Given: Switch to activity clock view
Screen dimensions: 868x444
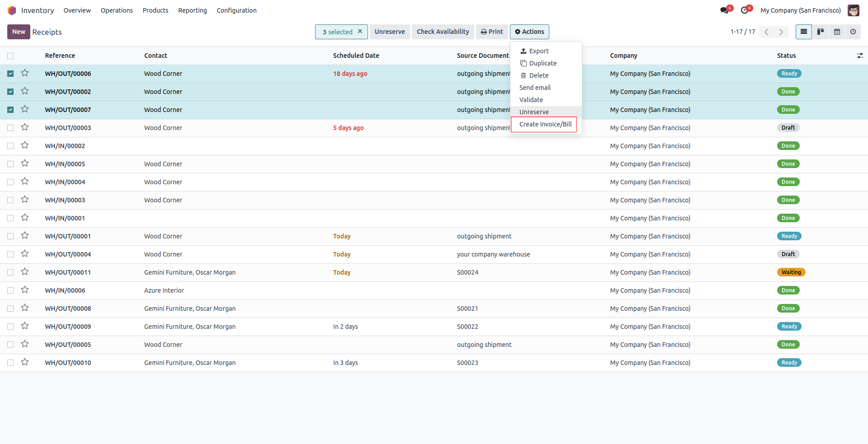Looking at the screenshot, I should point(853,32).
